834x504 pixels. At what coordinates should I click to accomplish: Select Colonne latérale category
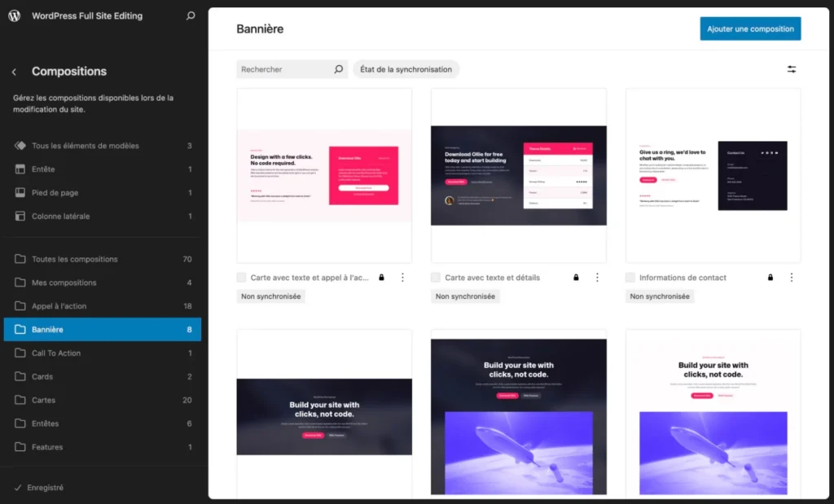pos(103,216)
